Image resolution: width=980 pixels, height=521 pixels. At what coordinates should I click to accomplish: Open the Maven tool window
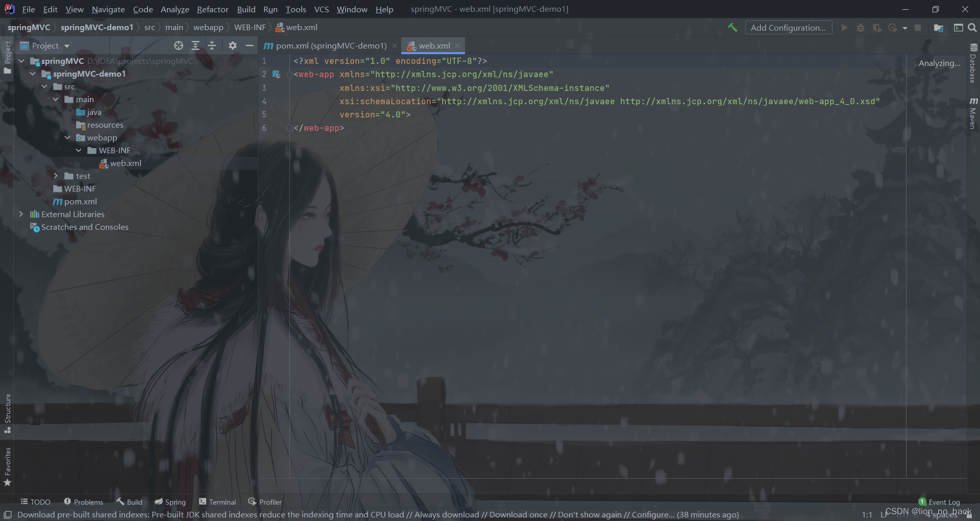point(973,113)
